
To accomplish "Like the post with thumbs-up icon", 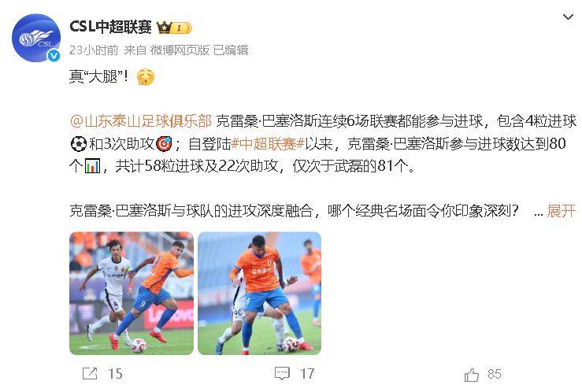I will pos(472,375).
